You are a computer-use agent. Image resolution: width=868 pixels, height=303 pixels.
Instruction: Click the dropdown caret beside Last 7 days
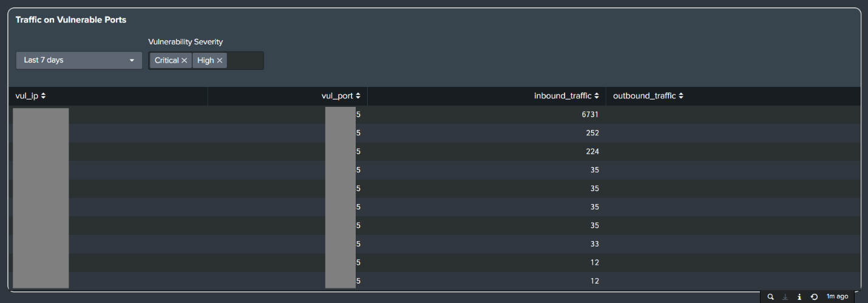tap(132, 61)
